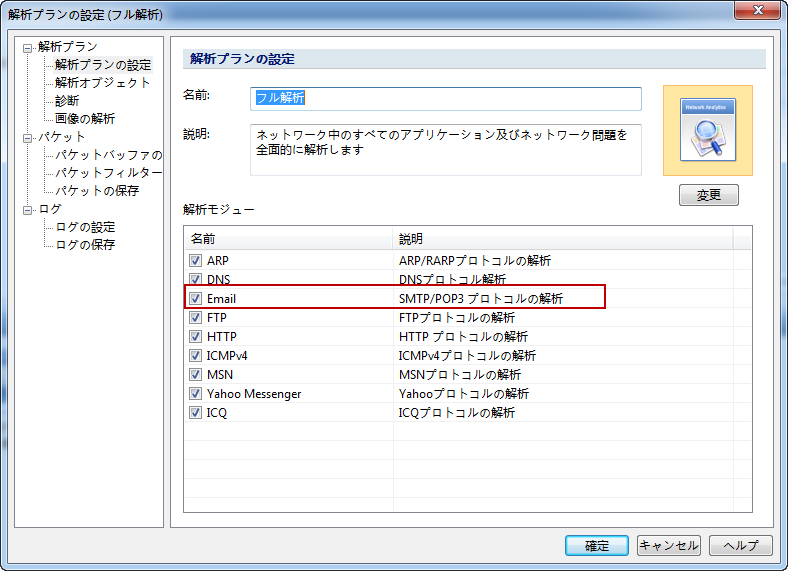The image size is (788, 571).
Task: Click the Network Analytics plan icon image
Action: click(x=708, y=130)
